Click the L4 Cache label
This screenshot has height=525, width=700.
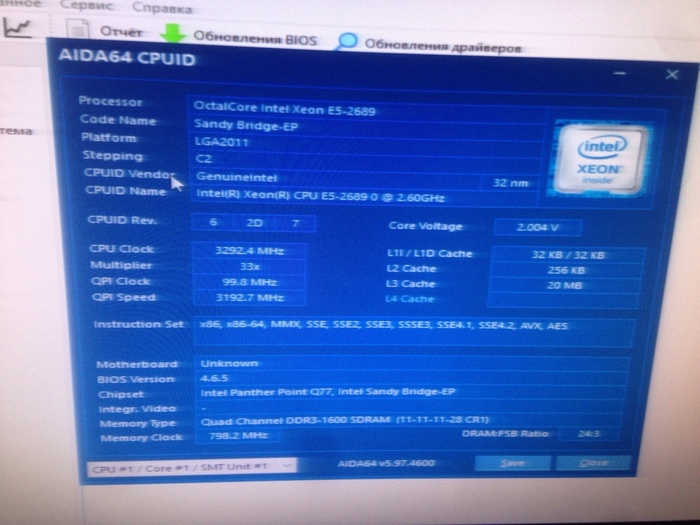[x=409, y=298]
